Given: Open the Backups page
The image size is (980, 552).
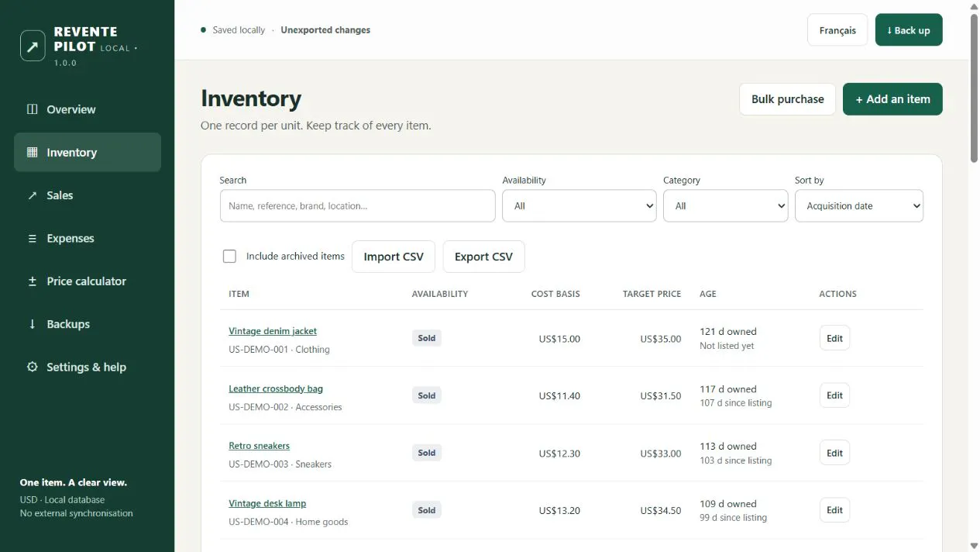Looking at the screenshot, I should click(88, 324).
